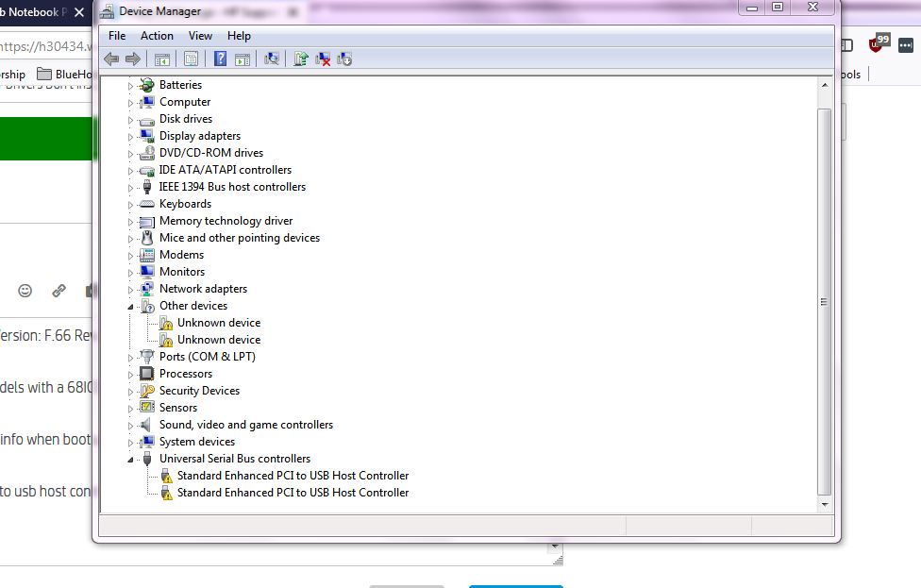Image resolution: width=921 pixels, height=588 pixels.
Task: Open the browser sidebar panel icon
Action: pos(846,45)
